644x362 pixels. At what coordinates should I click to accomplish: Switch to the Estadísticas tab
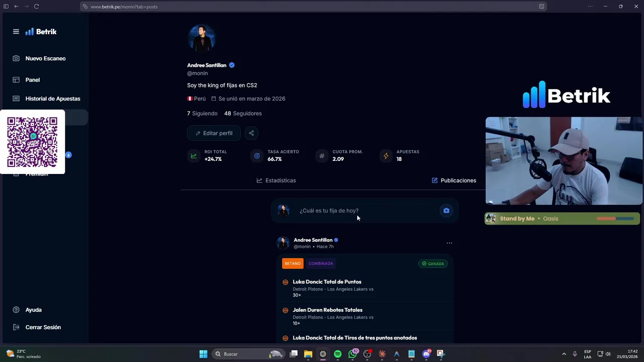tap(276, 180)
